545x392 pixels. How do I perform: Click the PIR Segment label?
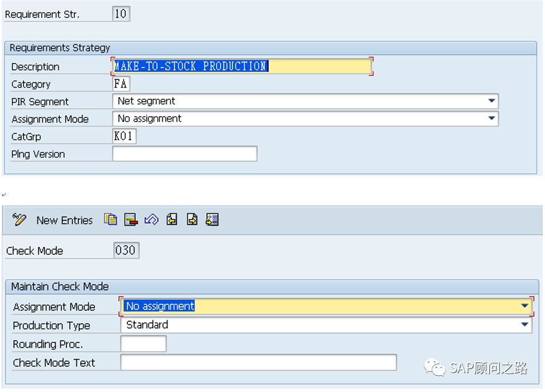(x=40, y=102)
